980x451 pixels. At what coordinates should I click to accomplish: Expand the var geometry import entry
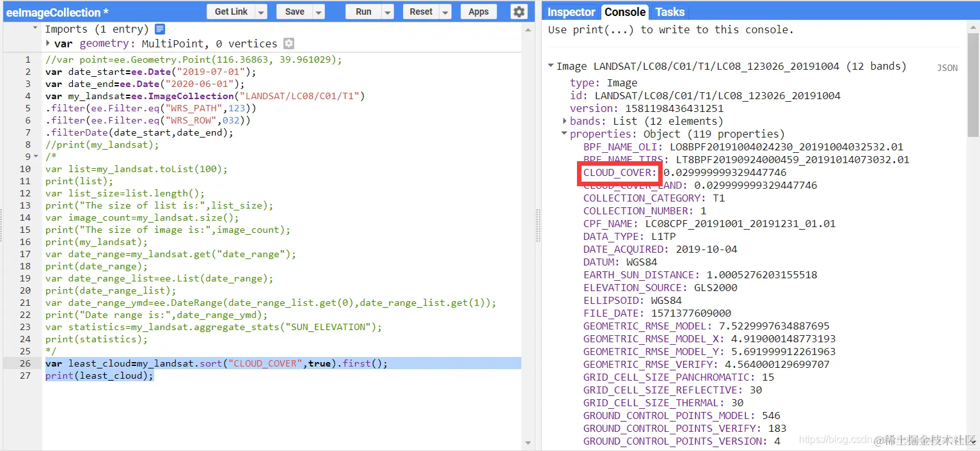pos(49,44)
